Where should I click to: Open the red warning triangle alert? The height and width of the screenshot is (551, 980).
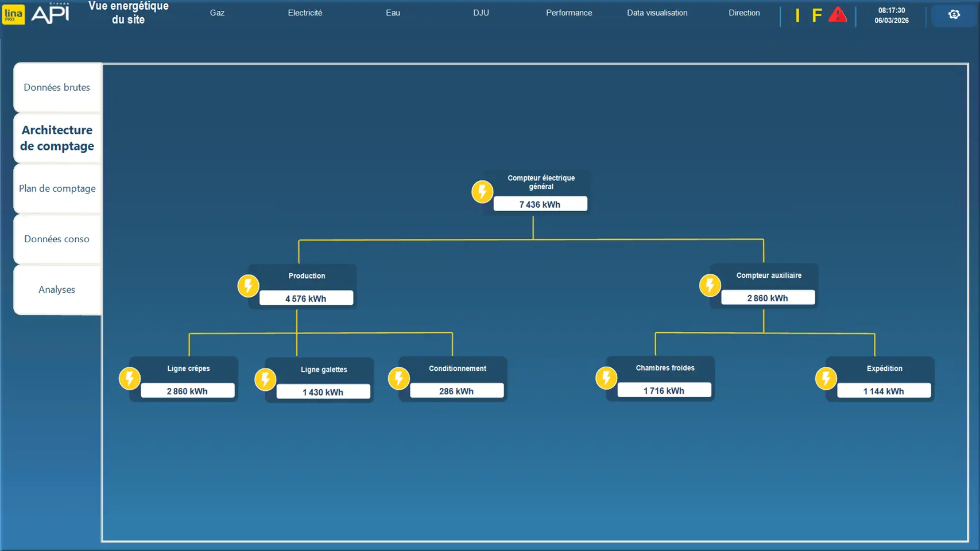click(838, 15)
